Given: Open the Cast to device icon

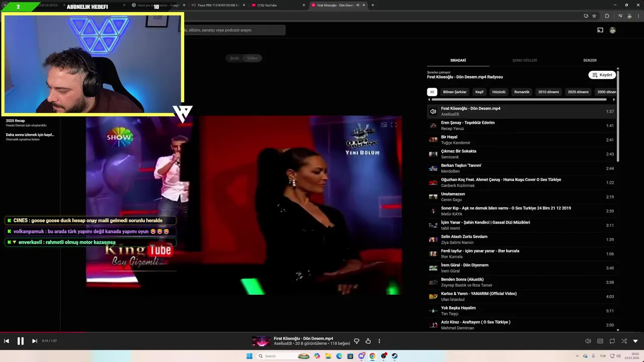Looking at the screenshot, I should click(600, 30).
